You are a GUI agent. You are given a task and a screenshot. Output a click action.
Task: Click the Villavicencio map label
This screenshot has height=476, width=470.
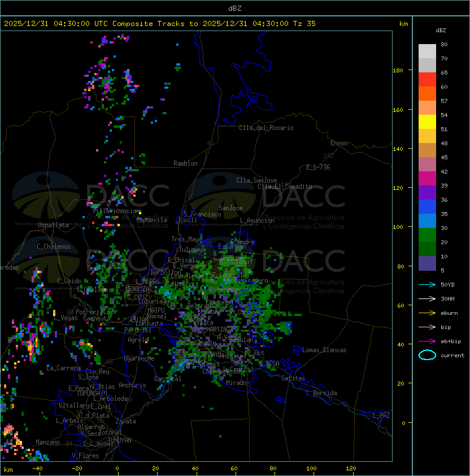[x=115, y=211]
